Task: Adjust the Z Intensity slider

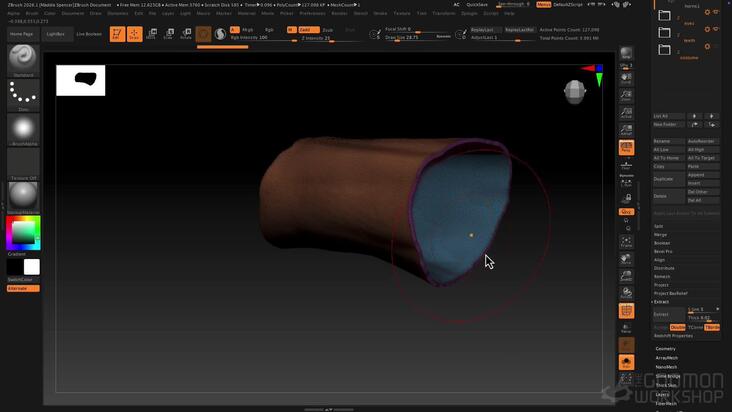Action: 334,38
